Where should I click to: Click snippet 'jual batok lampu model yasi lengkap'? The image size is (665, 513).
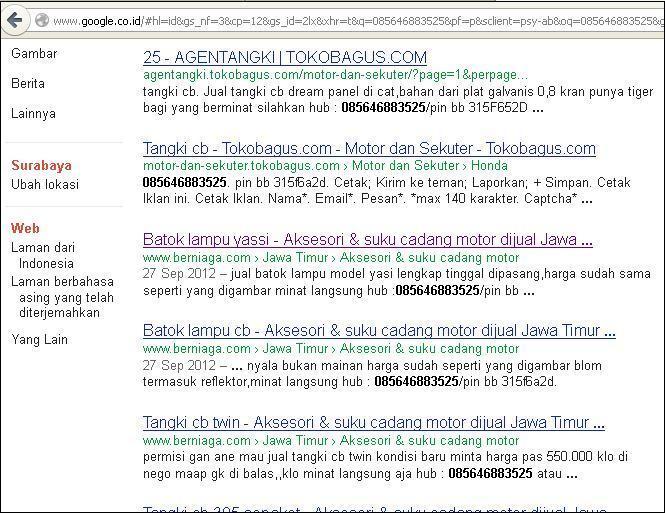[x=334, y=273]
